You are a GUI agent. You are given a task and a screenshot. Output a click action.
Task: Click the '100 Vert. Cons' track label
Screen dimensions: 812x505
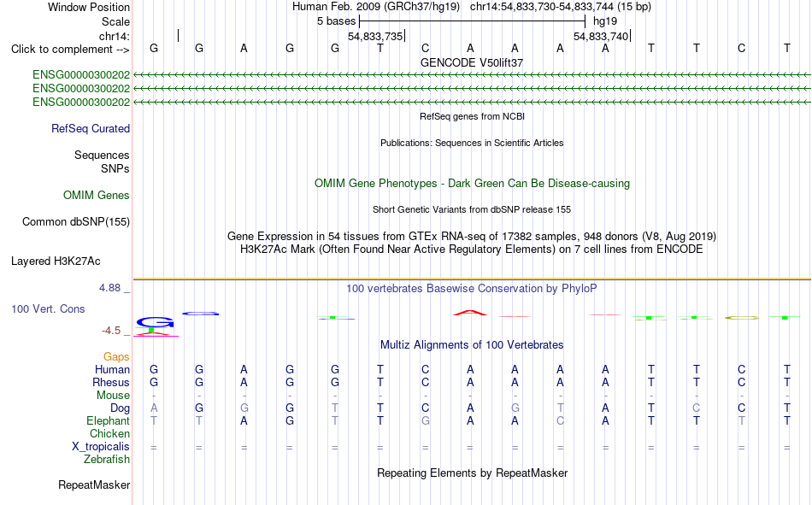pos(48,309)
